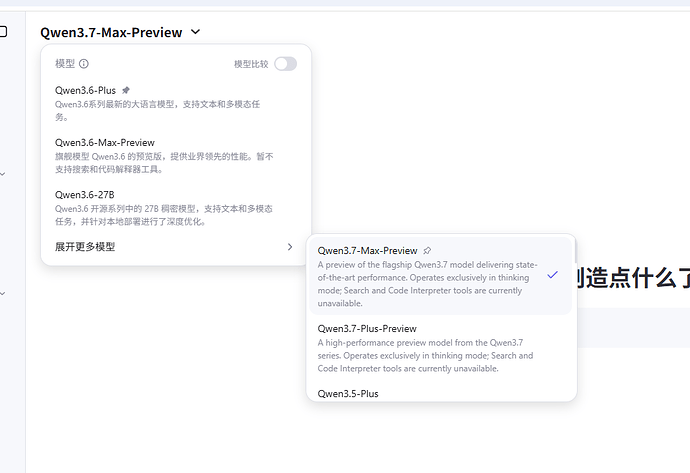Choose Qwen3.5-Plus model
Screen dimensions: 690x473
click(x=440, y=394)
